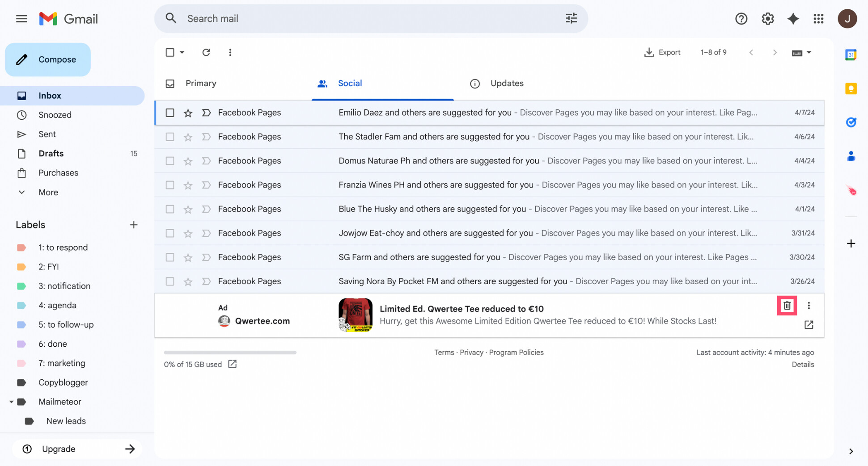Open the Primary inbox tab

tap(200, 83)
